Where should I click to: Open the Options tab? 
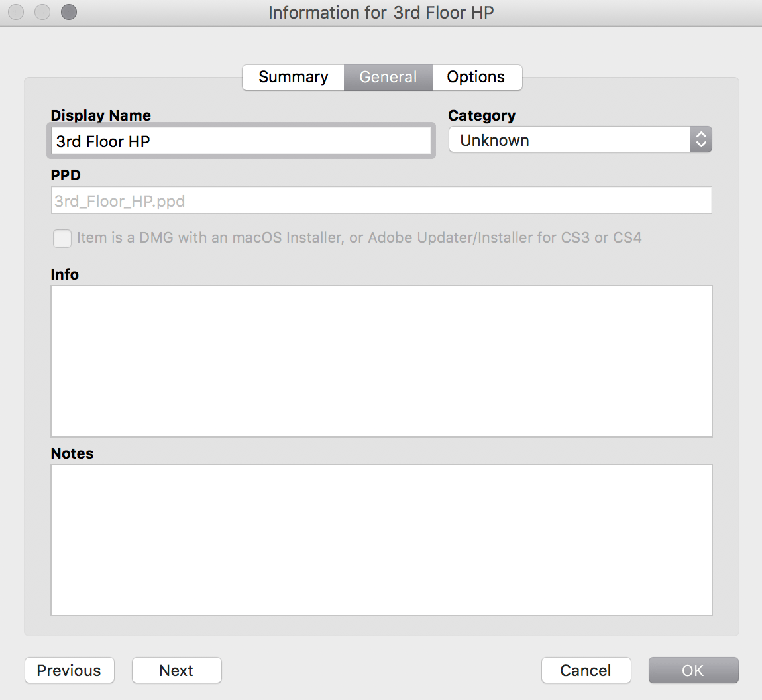pyautogui.click(x=476, y=77)
